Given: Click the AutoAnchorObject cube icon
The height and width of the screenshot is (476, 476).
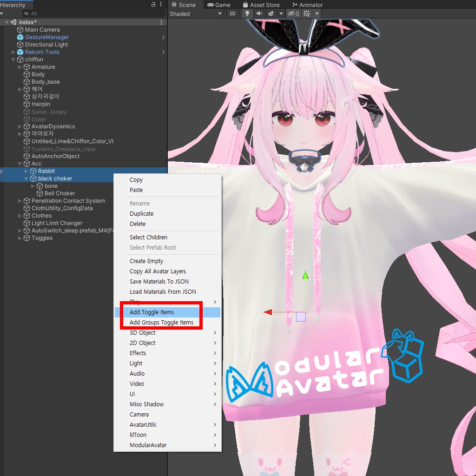Looking at the screenshot, I should [x=26, y=156].
